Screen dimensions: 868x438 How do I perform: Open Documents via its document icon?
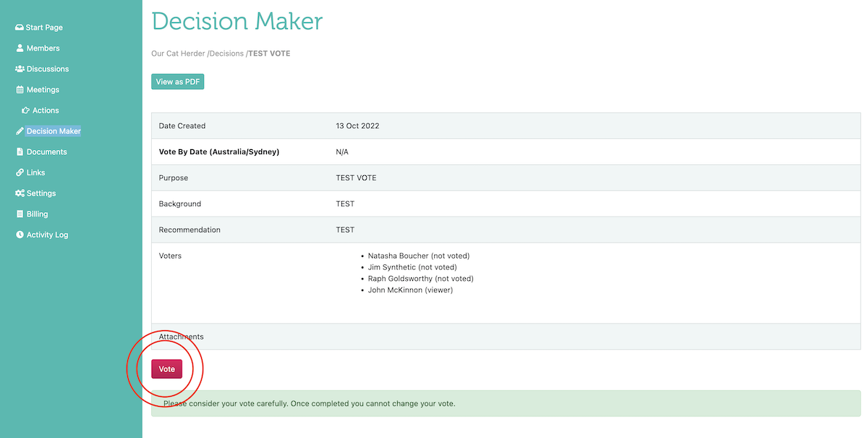[20, 151]
